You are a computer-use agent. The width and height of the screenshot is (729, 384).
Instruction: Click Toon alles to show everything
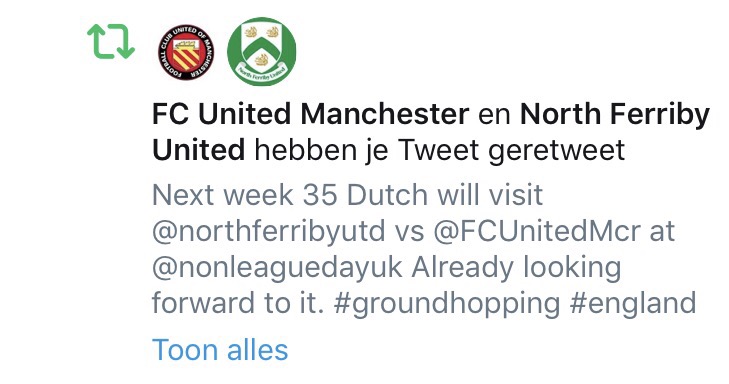220,350
